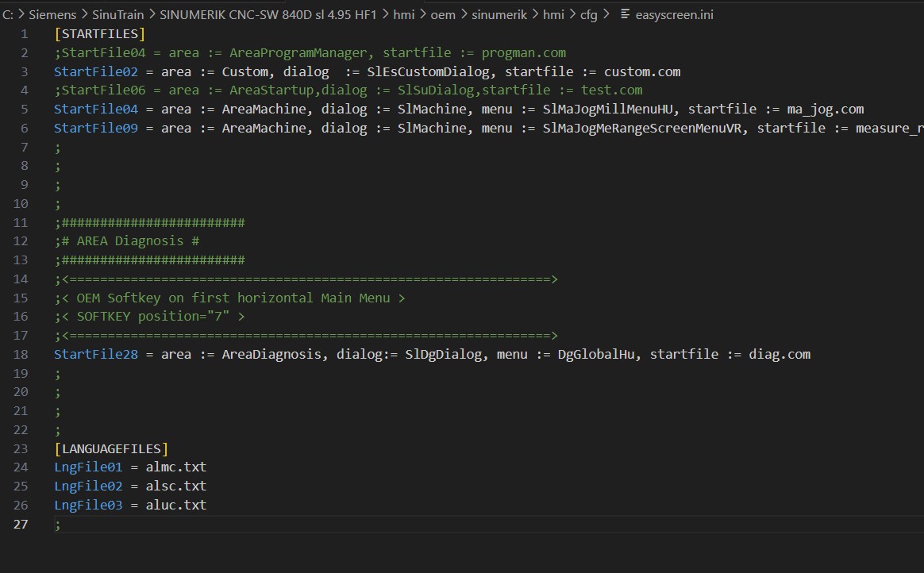Click the ma_jog.com value
Viewport: 924px width, 573px height.
pyautogui.click(x=826, y=110)
